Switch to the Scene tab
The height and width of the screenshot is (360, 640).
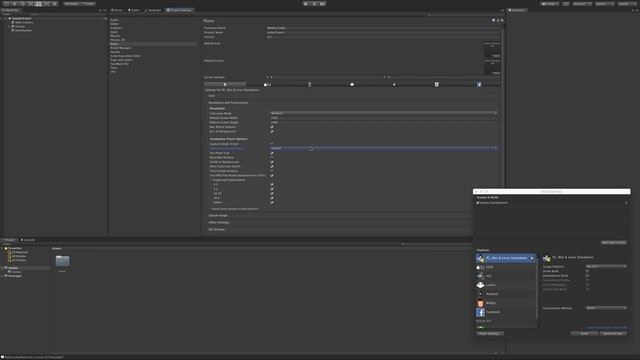tap(117, 10)
